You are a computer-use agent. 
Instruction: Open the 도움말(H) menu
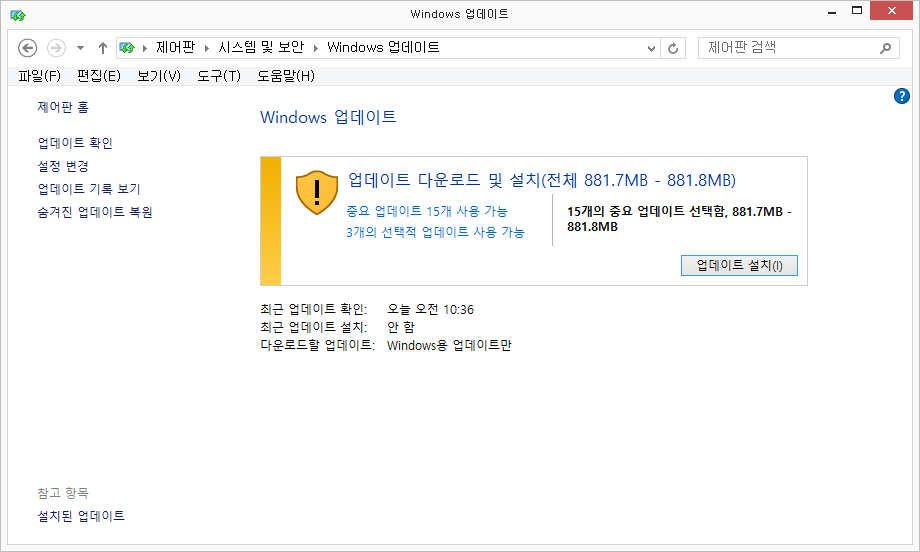point(286,76)
